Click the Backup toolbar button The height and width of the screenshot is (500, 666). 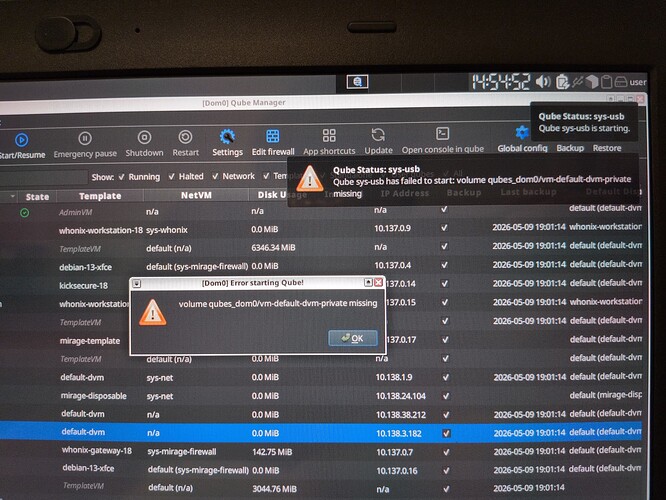point(570,148)
